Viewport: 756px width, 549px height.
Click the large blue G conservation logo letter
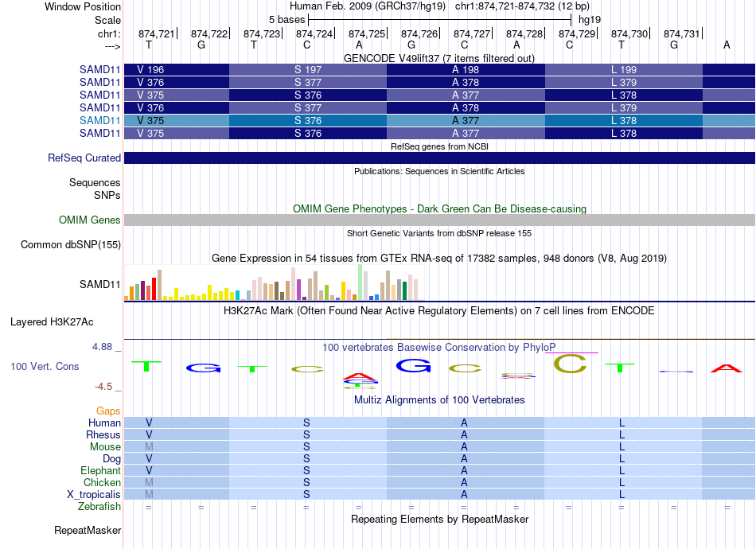[x=413, y=366]
